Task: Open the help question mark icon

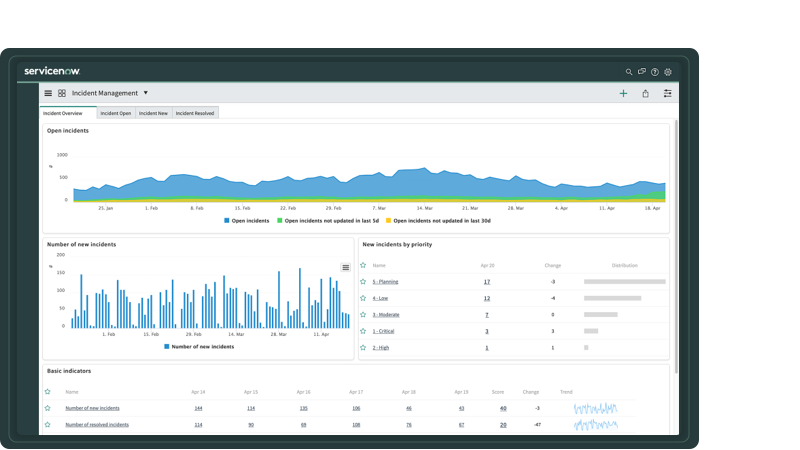Action: (x=655, y=72)
